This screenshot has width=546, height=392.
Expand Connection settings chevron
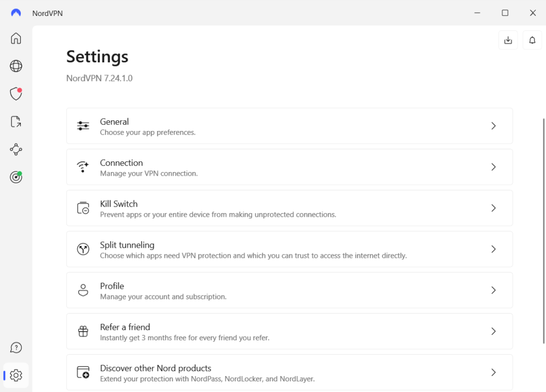click(493, 167)
